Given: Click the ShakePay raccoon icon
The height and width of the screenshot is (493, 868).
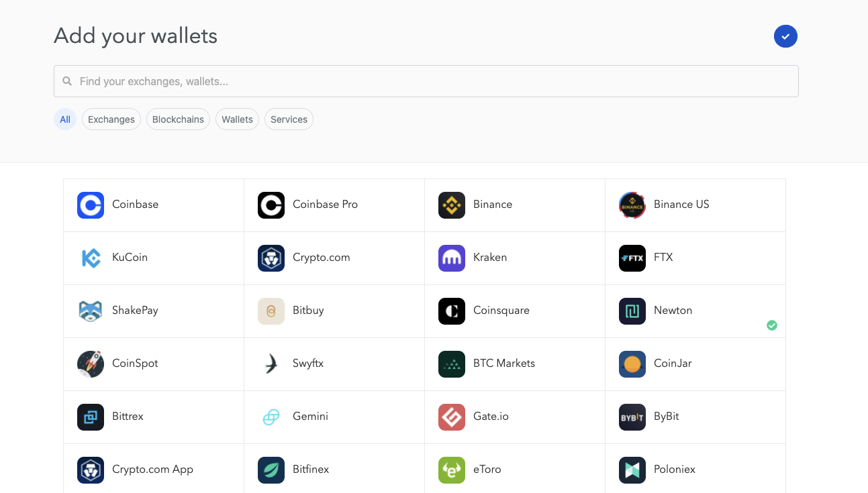Looking at the screenshot, I should [x=91, y=311].
